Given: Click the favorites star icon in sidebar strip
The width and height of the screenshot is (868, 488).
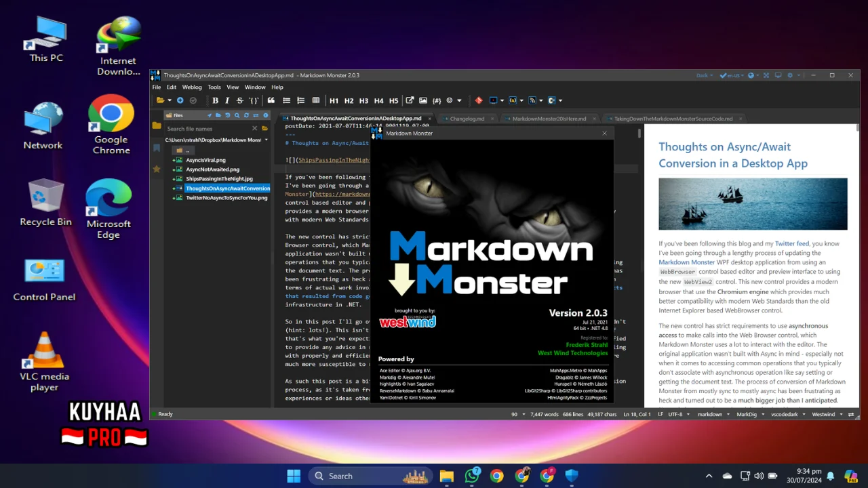Looking at the screenshot, I should [157, 169].
